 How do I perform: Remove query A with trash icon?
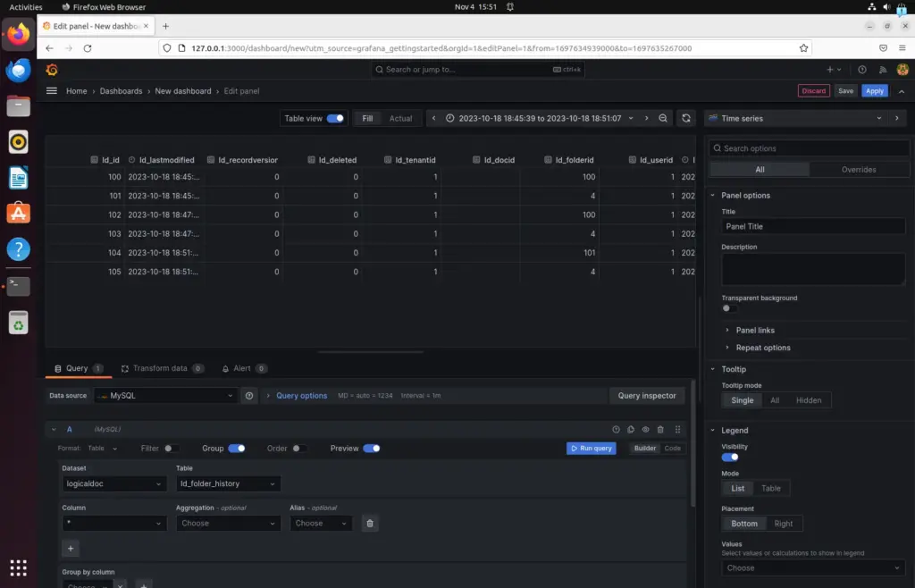tap(660, 429)
